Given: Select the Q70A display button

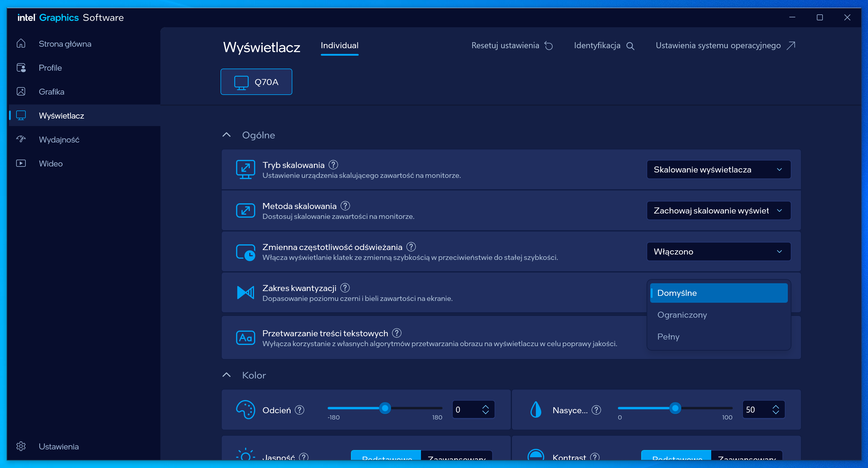Looking at the screenshot, I should click(x=256, y=82).
